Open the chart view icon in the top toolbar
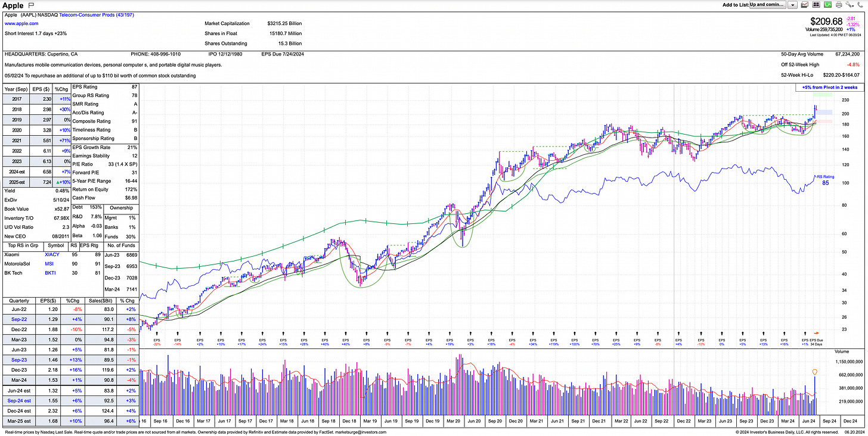This screenshot has width=868, height=436. click(805, 5)
